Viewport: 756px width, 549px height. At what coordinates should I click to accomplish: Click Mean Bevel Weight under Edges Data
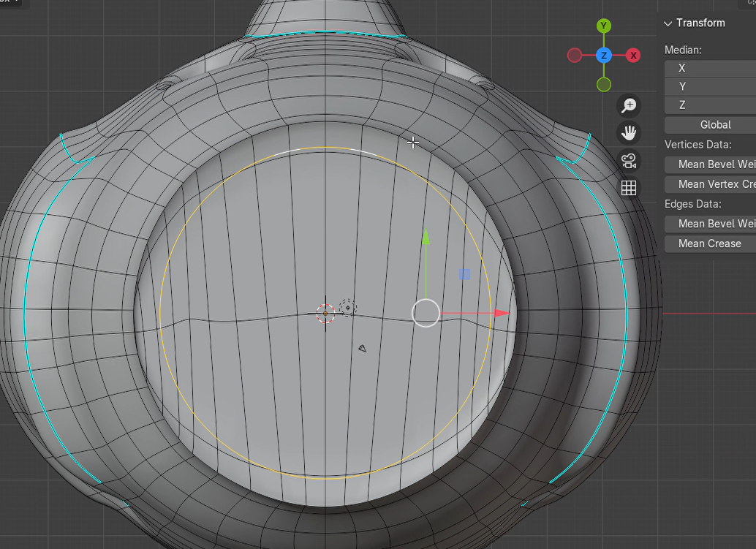710,224
